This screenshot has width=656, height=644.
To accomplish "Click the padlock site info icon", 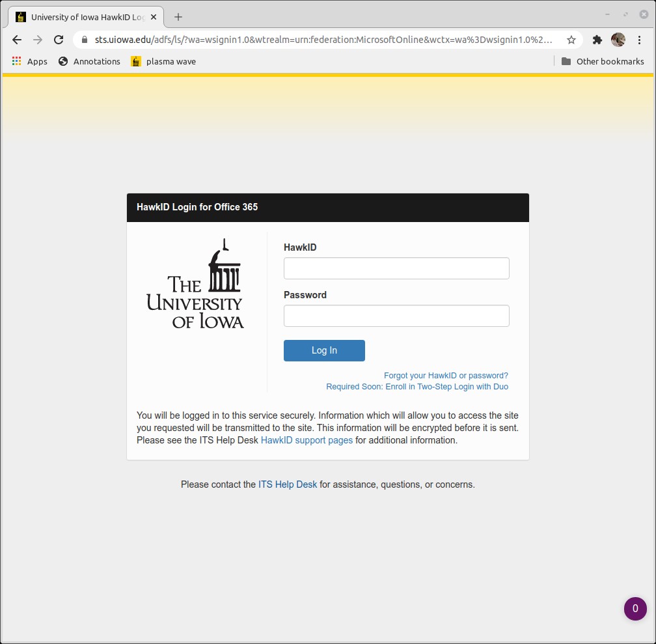I will 85,40.
